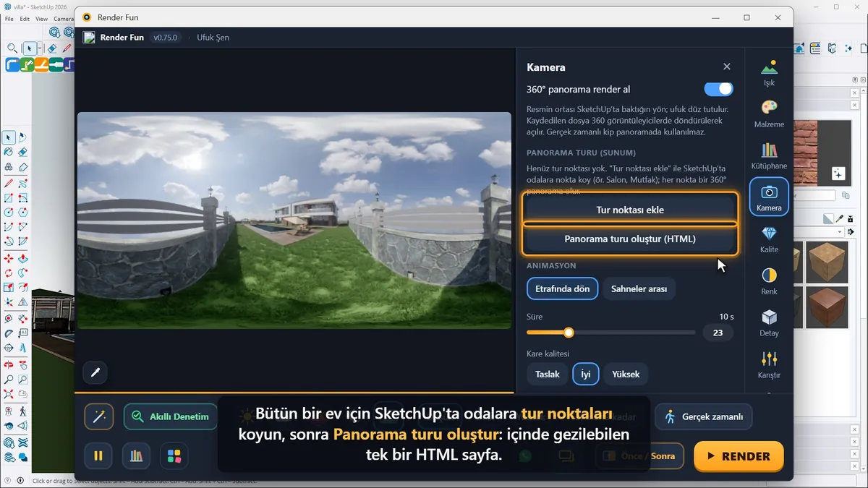
Task: Open SketchUp's Edit menu
Action: click(x=25, y=19)
